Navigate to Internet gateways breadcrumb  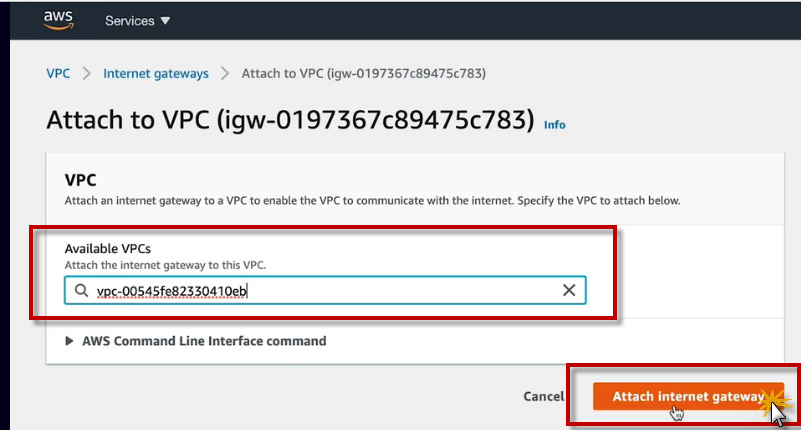tap(156, 73)
